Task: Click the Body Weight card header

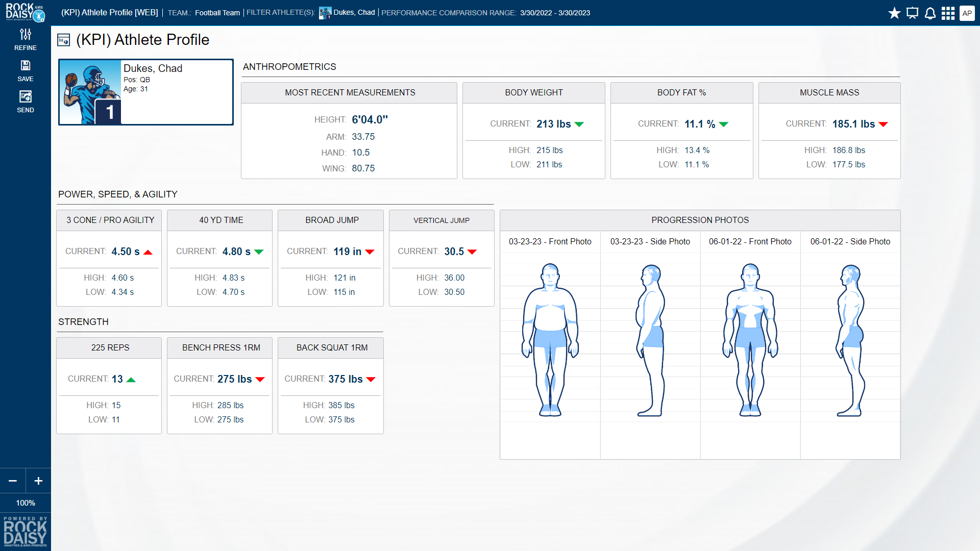Action: [x=533, y=92]
